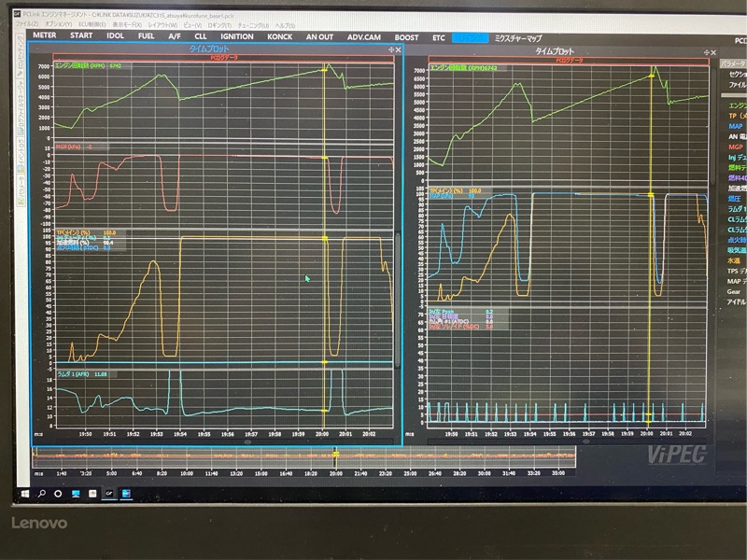The height and width of the screenshot is (560, 747).
Task: Select the 燃圧 parameter in the list
Action: pyautogui.click(x=734, y=199)
